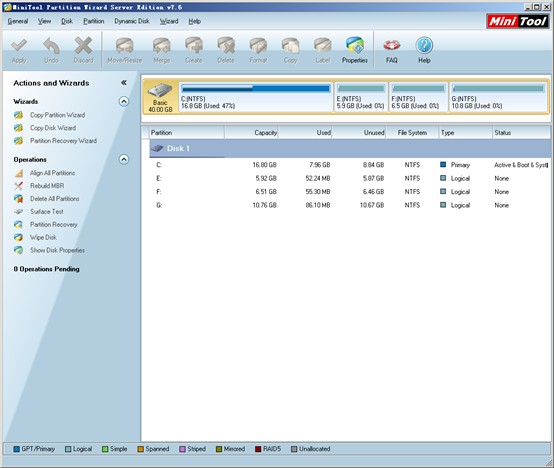The image size is (554, 468).
Task: Sort by the Status column header
Action: pos(521,133)
